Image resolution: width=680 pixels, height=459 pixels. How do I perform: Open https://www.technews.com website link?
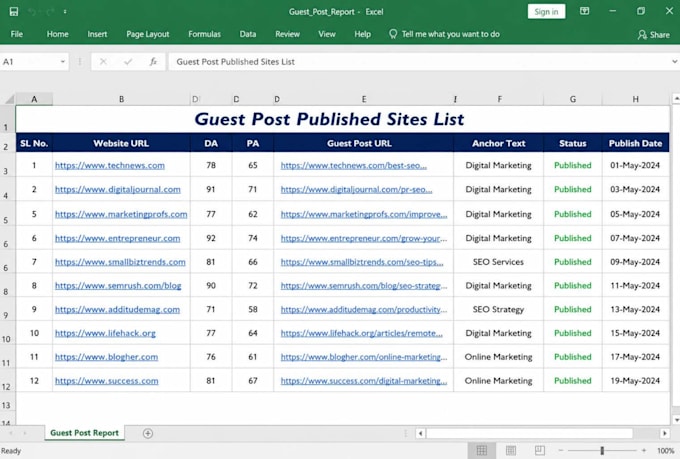(110, 165)
